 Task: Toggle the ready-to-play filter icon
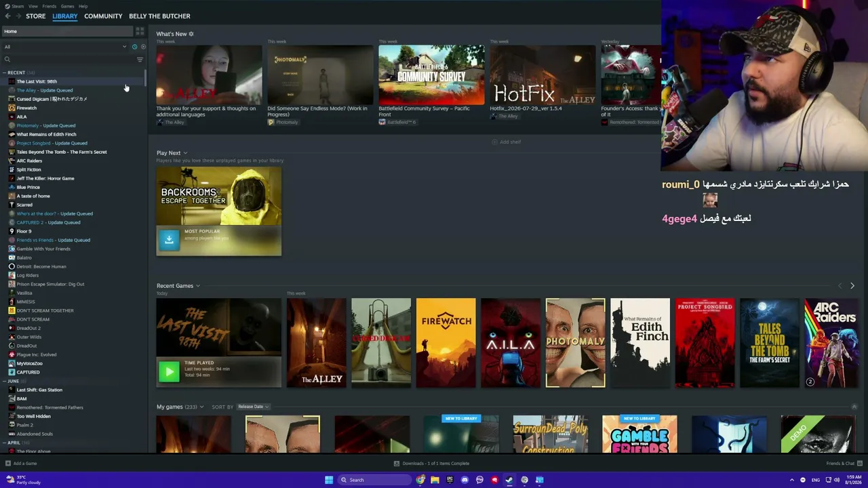click(142, 47)
